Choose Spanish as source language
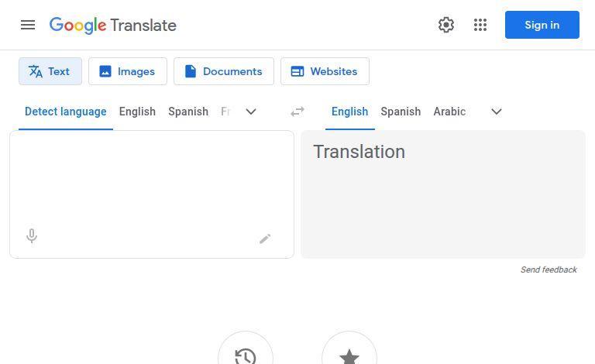The image size is (595, 364). [x=188, y=112]
